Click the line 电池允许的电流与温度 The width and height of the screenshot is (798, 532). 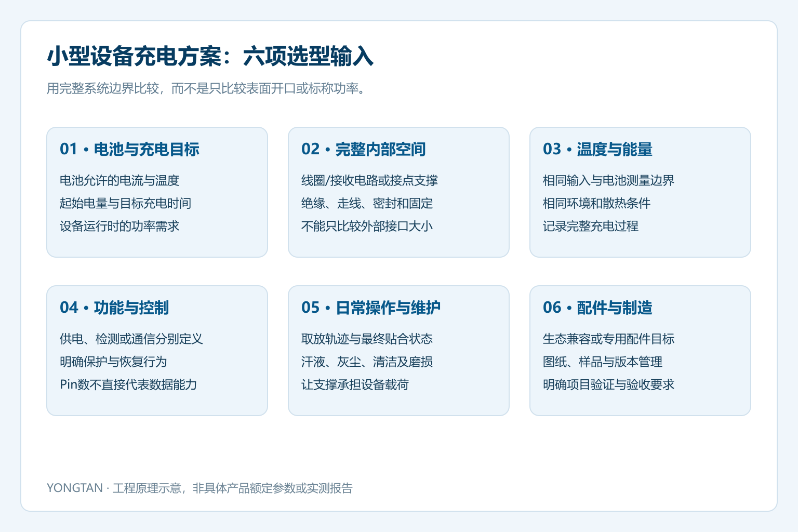pos(119,181)
